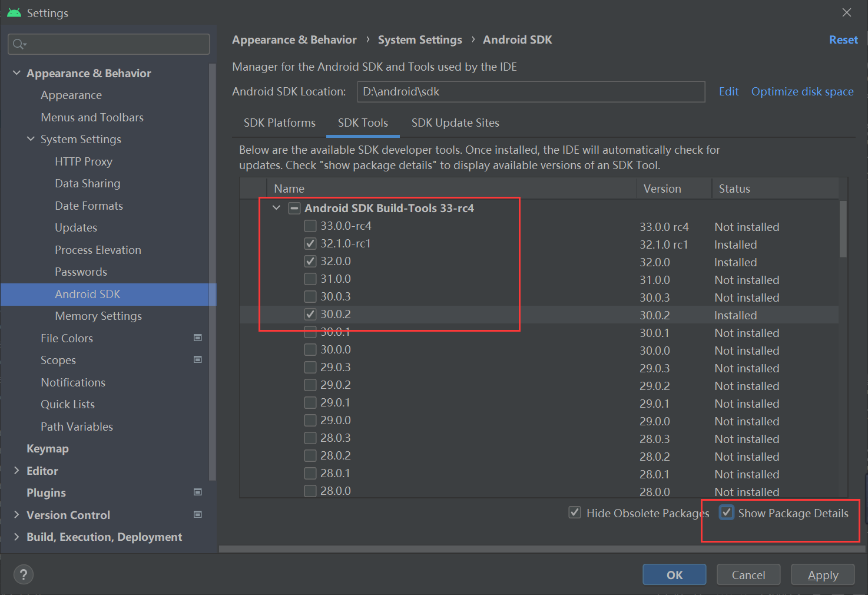Expand the Editor section in the sidebar
868x595 pixels.
[x=16, y=470]
